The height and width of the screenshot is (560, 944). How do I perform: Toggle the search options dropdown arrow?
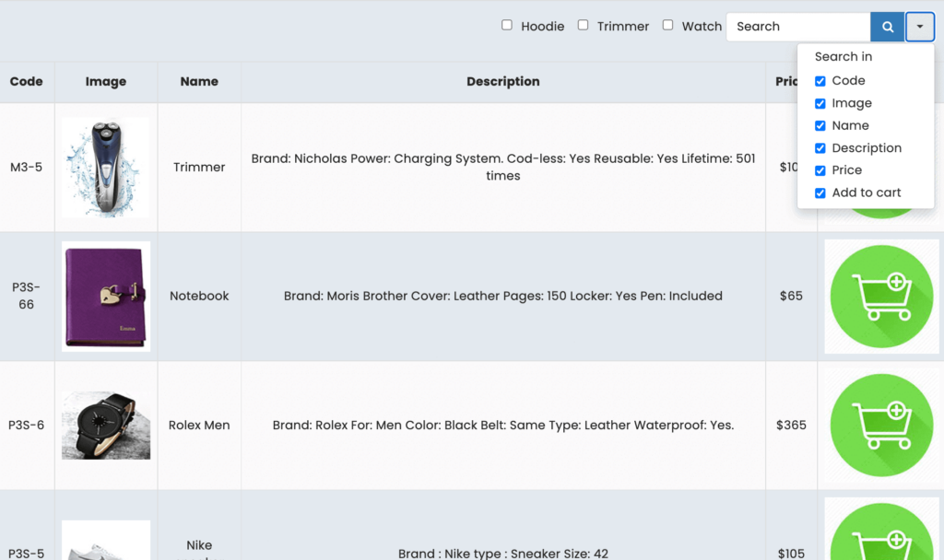(x=919, y=27)
